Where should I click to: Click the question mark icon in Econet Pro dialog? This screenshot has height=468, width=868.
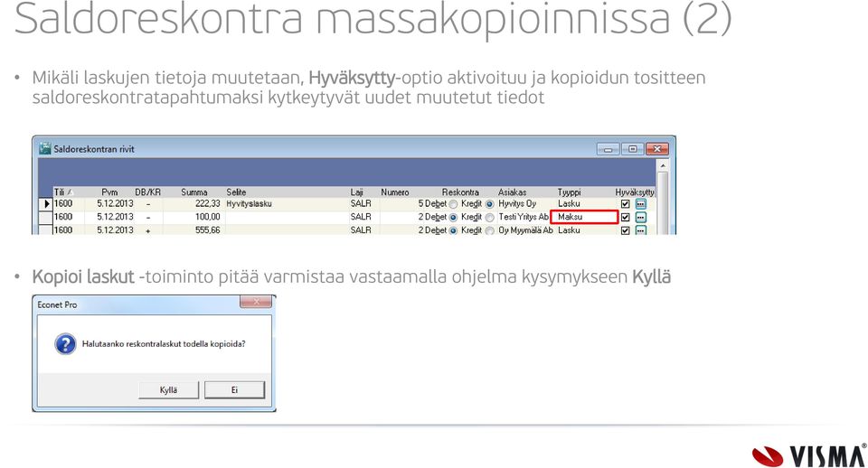[65, 343]
